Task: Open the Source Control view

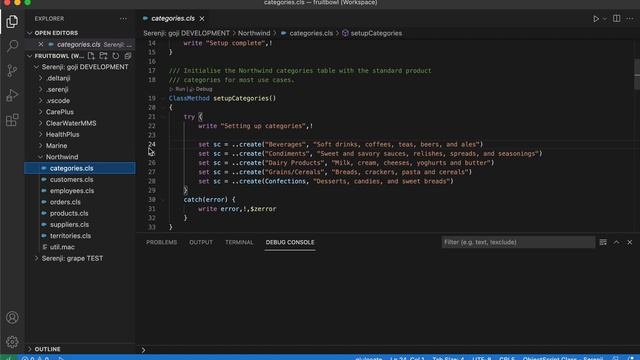Action: [x=12, y=71]
